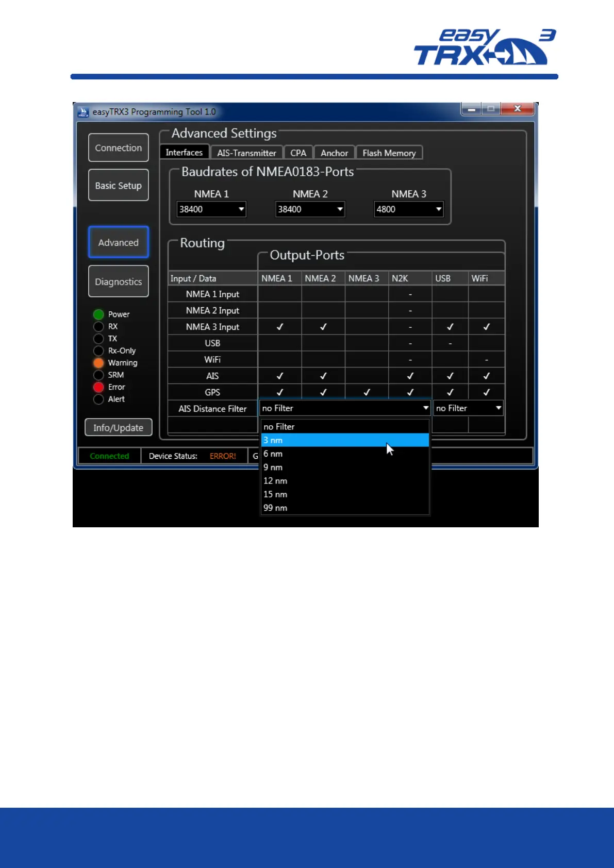Click the orange Warning status LED
Image resolution: width=614 pixels, height=868 pixels.
(98, 363)
